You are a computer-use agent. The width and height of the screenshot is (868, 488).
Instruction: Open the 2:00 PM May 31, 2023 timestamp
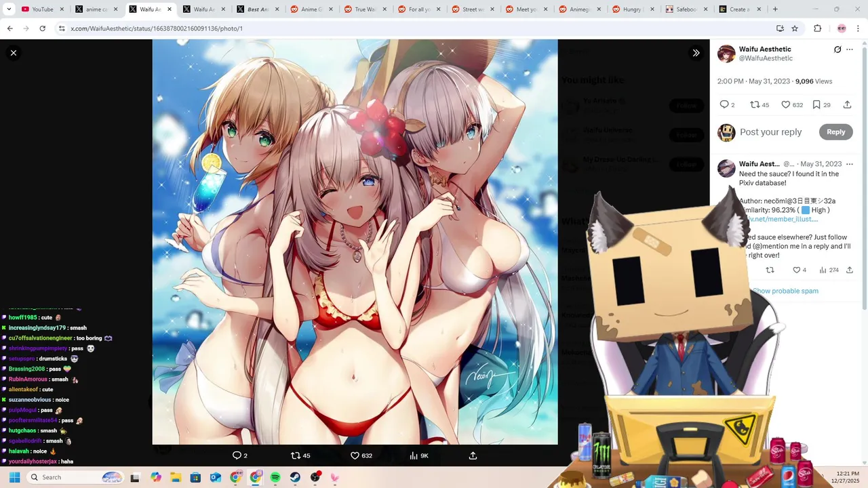click(753, 81)
